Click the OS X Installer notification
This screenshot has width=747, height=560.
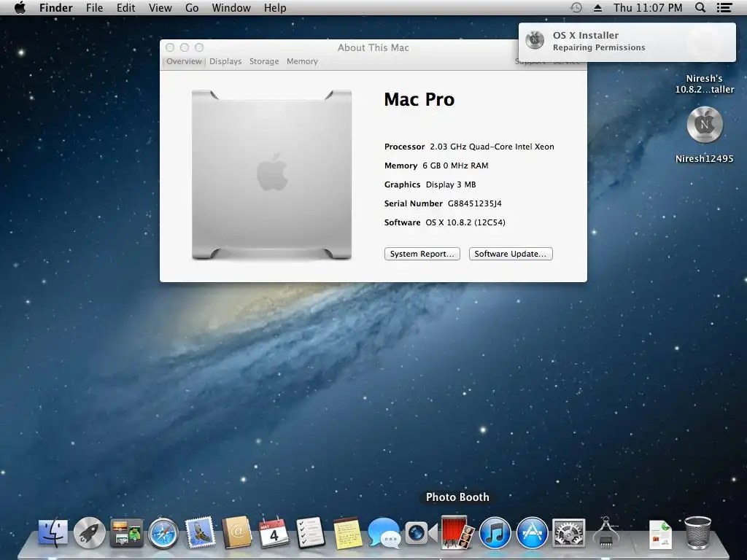pos(627,42)
